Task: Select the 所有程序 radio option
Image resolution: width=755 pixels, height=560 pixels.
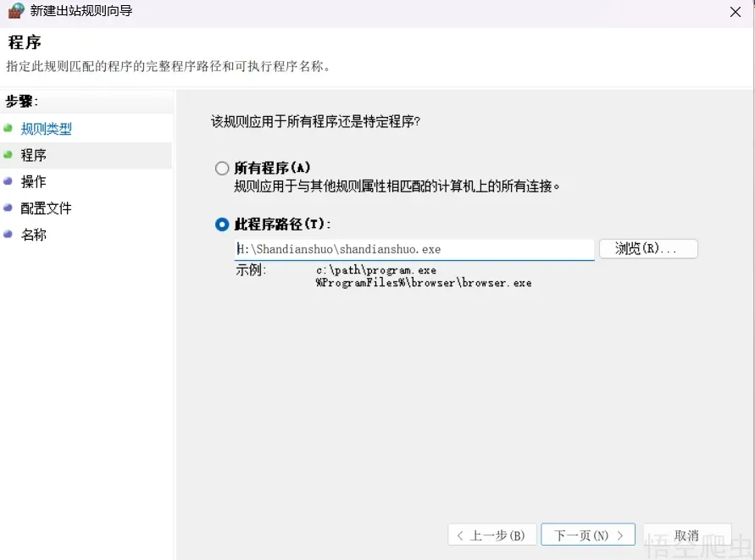Action: point(221,168)
